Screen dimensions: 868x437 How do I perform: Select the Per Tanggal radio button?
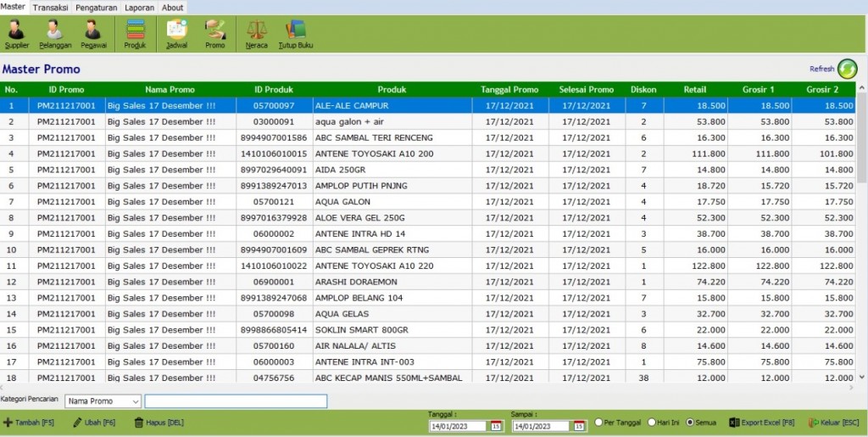coord(598,422)
